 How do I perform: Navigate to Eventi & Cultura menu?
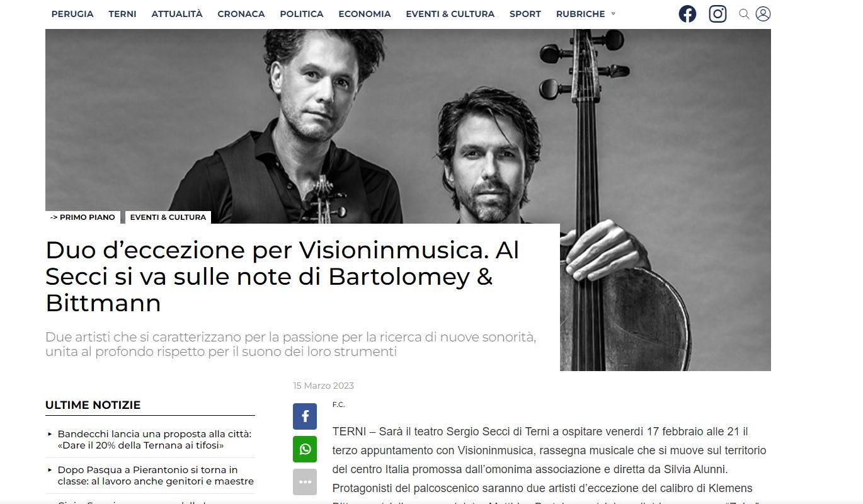450,14
